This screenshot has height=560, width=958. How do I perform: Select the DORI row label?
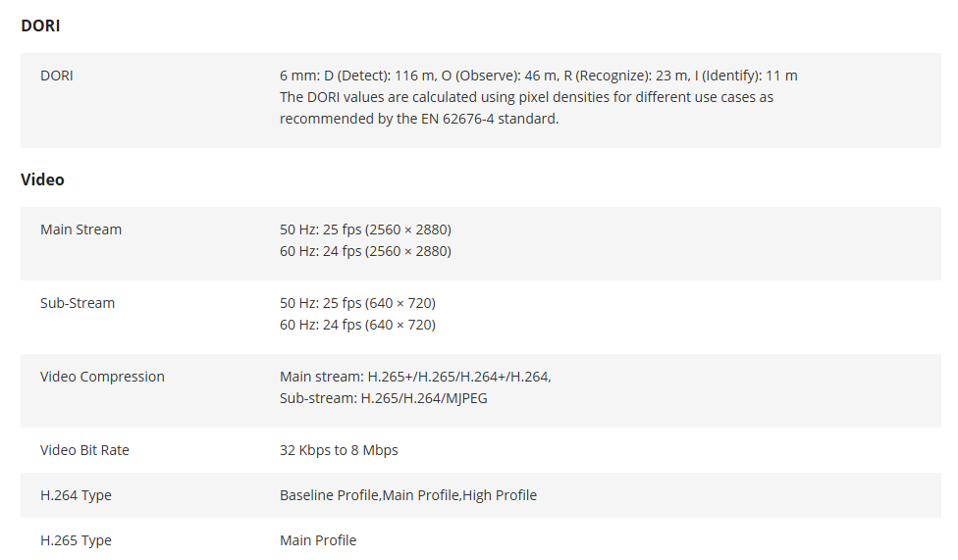(57, 76)
